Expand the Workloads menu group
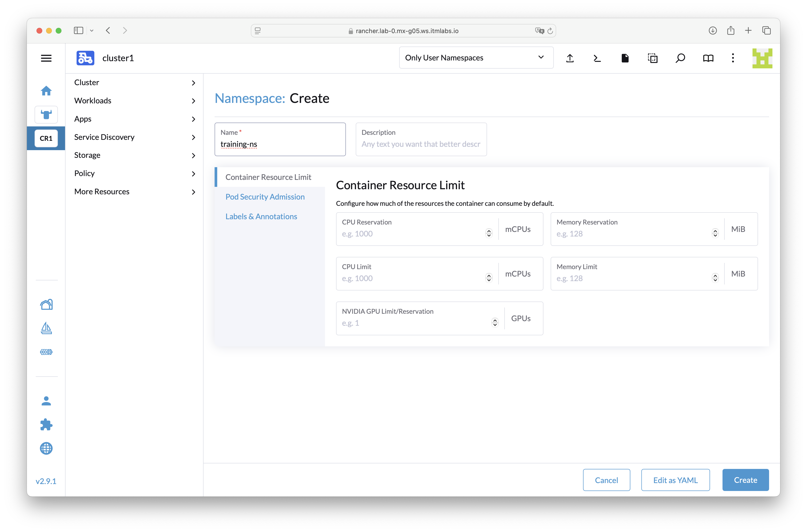Image resolution: width=807 pixels, height=532 pixels. coord(135,101)
